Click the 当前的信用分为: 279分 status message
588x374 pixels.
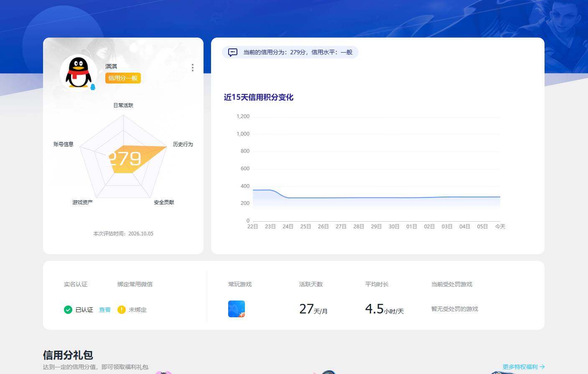click(x=298, y=52)
